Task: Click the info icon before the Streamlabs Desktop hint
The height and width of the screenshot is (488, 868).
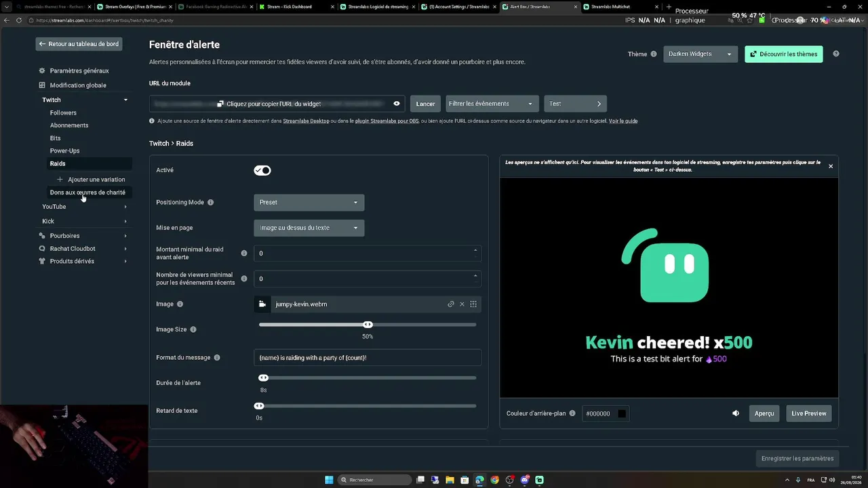Action: (152, 121)
